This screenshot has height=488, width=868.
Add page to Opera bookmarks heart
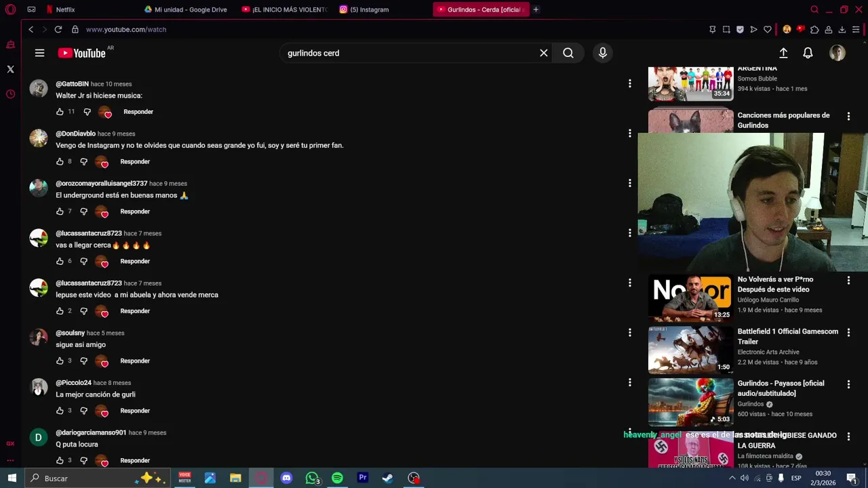click(x=767, y=29)
